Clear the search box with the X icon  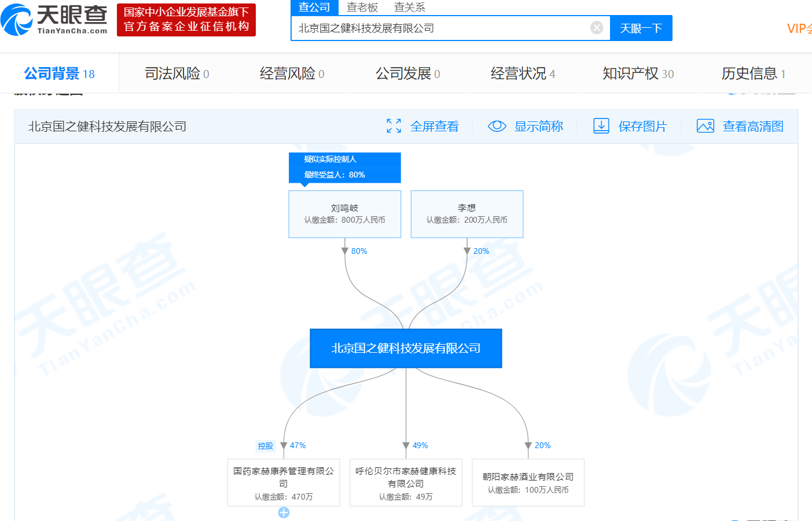(x=596, y=28)
